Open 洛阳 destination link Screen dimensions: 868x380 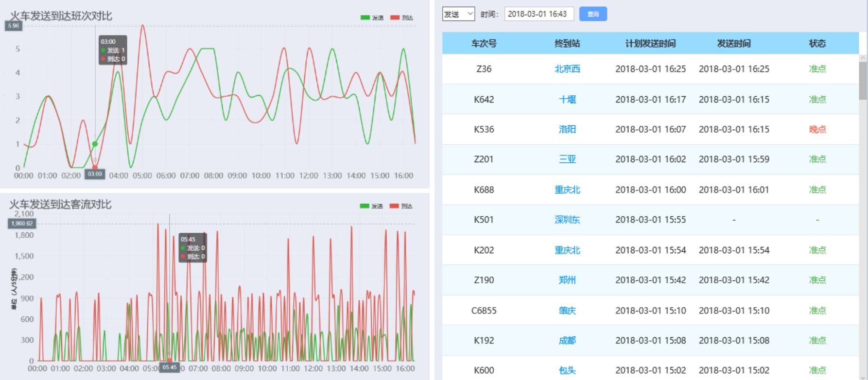click(567, 129)
